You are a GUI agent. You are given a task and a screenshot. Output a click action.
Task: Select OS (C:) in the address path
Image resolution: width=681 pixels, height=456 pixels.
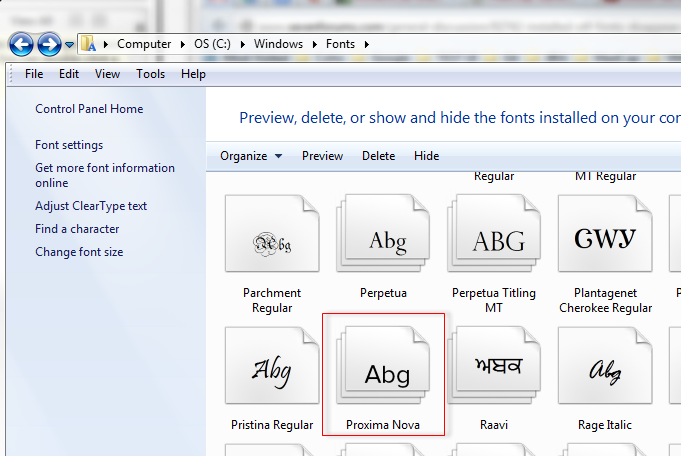click(x=212, y=44)
